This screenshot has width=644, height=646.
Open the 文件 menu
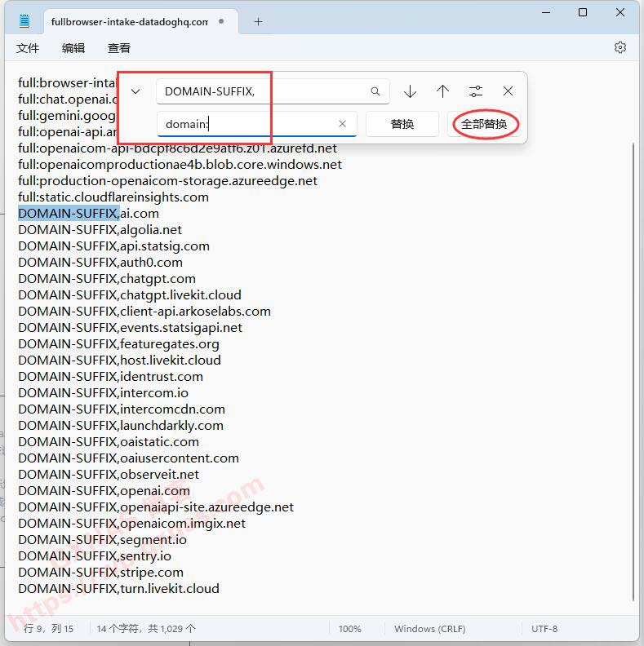(28, 48)
